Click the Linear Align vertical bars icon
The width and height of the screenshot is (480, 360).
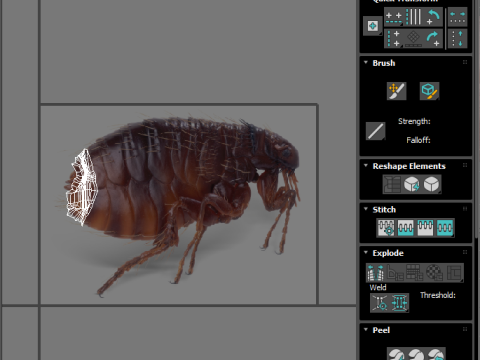pyautogui.click(x=414, y=17)
